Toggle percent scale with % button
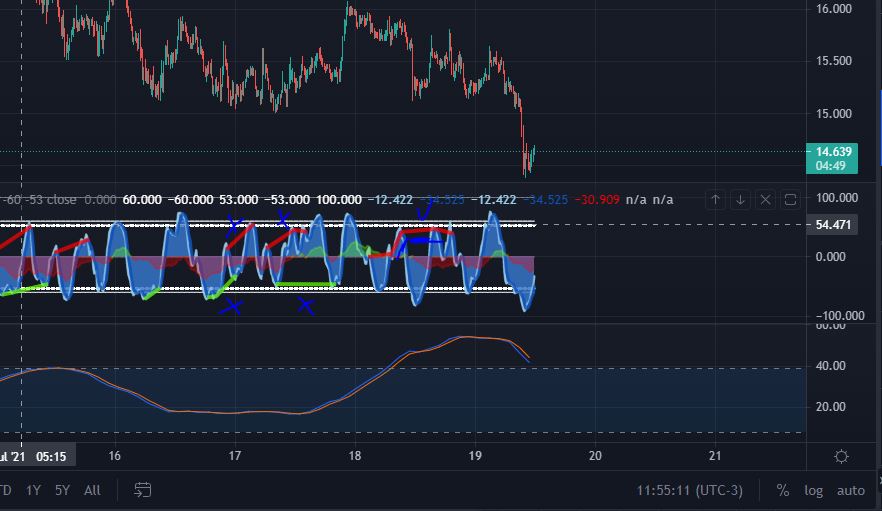The height and width of the screenshot is (511, 882). click(782, 491)
